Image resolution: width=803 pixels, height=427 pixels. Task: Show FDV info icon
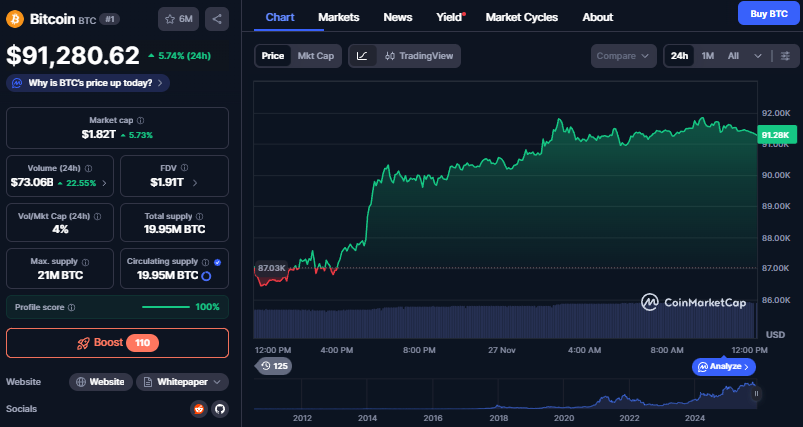pos(184,168)
